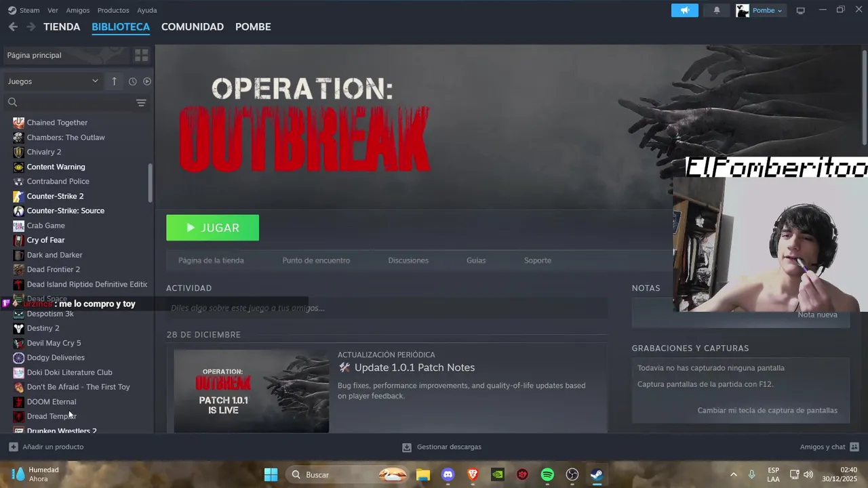Toggle the ready-to-play filter icon
The width and height of the screenshot is (868, 488).
147,81
